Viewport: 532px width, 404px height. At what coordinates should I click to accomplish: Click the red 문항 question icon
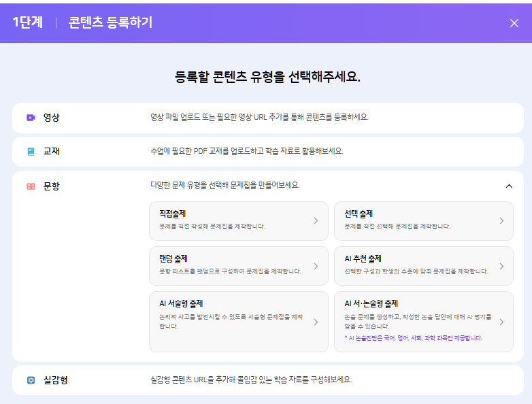click(x=31, y=186)
